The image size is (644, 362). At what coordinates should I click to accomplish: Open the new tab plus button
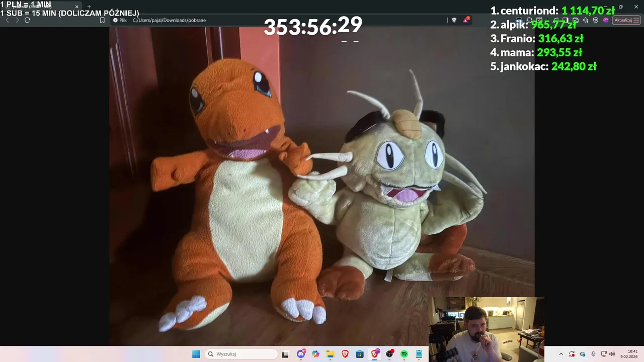(89, 7)
